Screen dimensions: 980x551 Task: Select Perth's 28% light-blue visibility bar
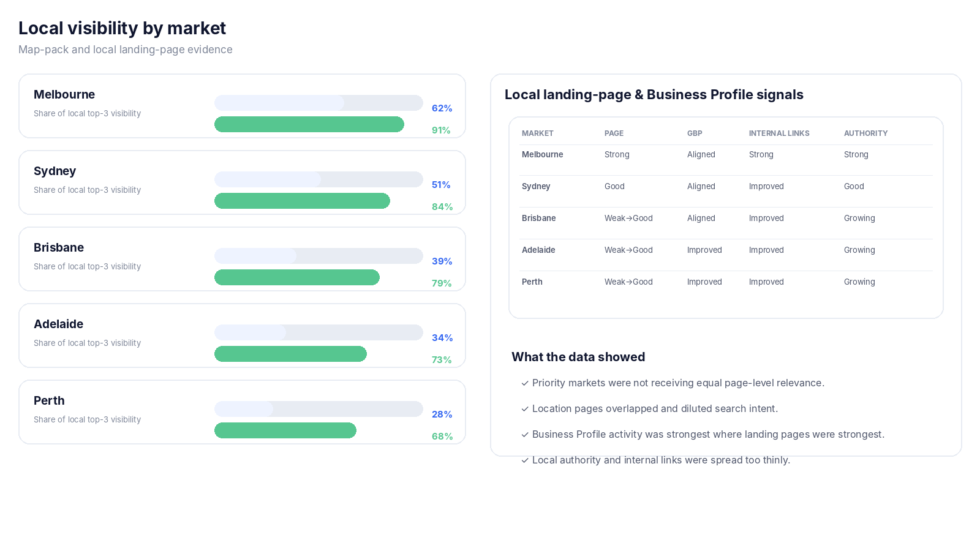click(244, 409)
